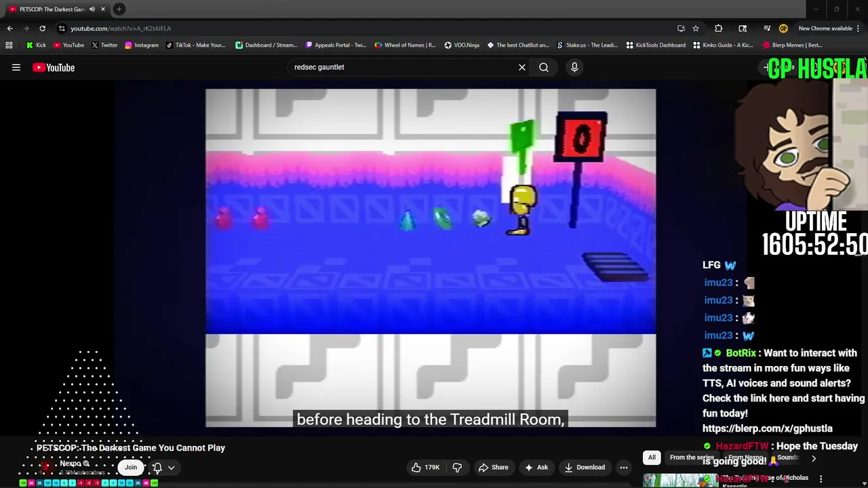Open the Apps grid on the bookmarks bar
Viewport: 868px width, 488px height.
[x=9, y=45]
